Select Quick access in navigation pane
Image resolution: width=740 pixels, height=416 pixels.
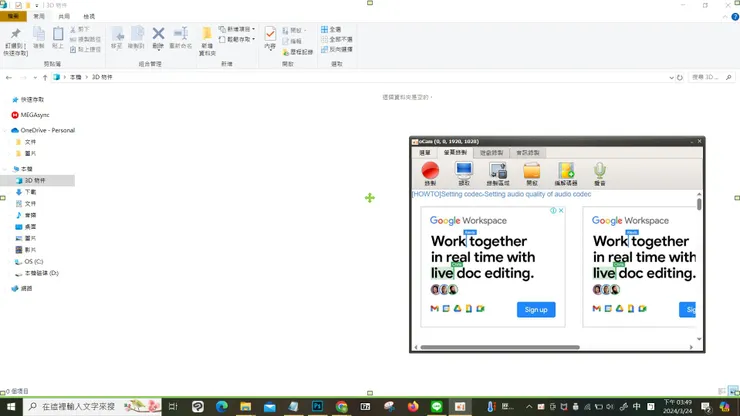click(28, 100)
